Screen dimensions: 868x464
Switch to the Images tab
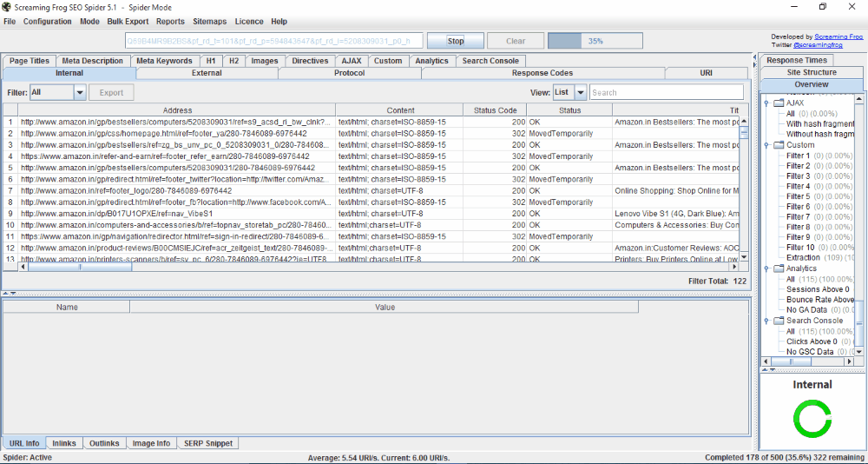click(265, 61)
